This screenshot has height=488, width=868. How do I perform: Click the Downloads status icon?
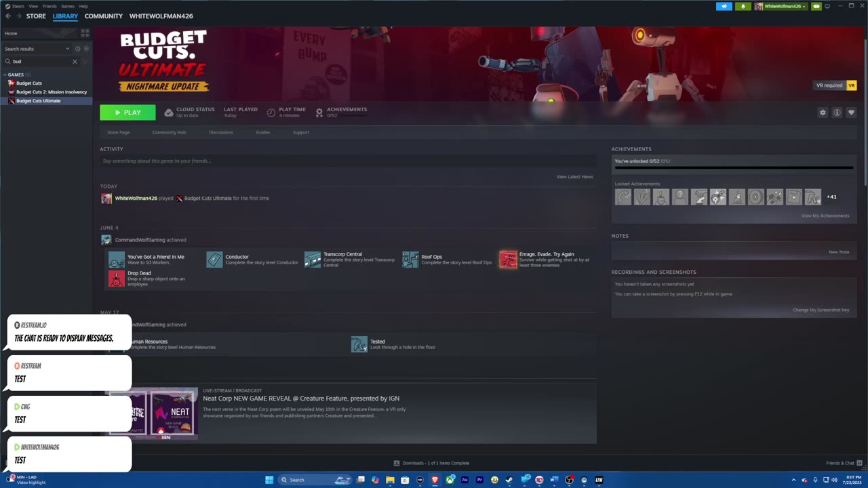coord(397,463)
